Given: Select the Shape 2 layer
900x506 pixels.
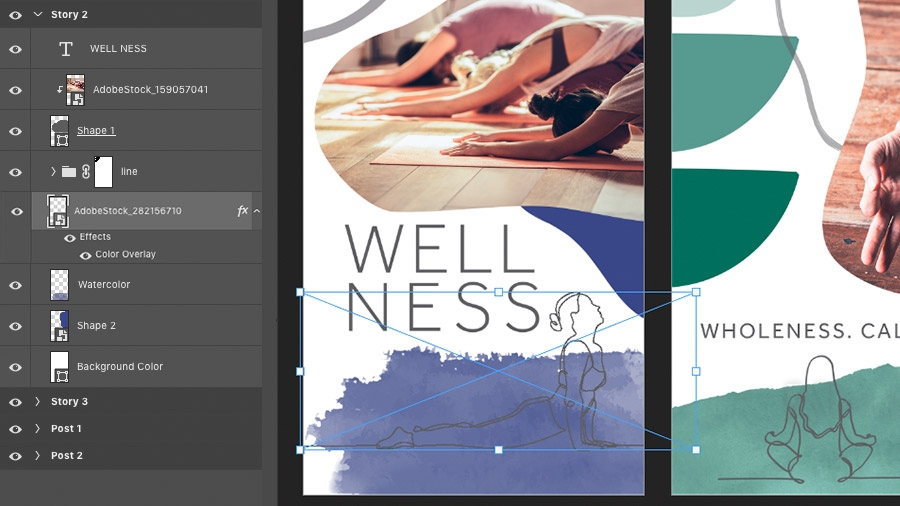Looking at the screenshot, I should (131, 325).
